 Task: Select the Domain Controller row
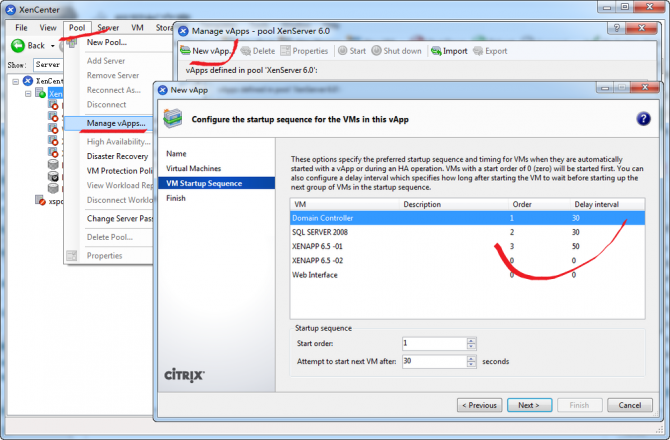click(x=467, y=218)
